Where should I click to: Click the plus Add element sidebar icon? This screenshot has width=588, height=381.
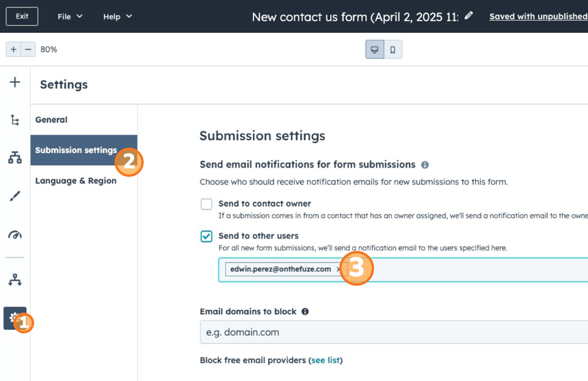pos(15,82)
